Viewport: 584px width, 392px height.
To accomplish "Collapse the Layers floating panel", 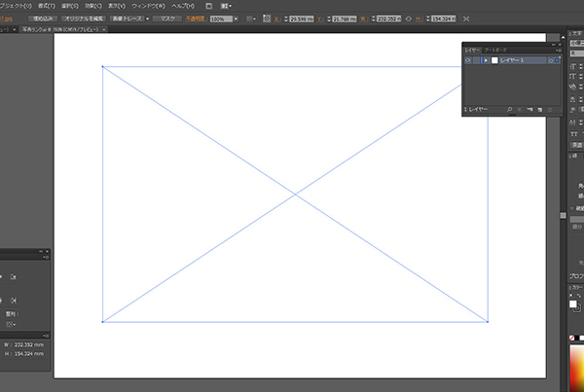I will 553,45.
